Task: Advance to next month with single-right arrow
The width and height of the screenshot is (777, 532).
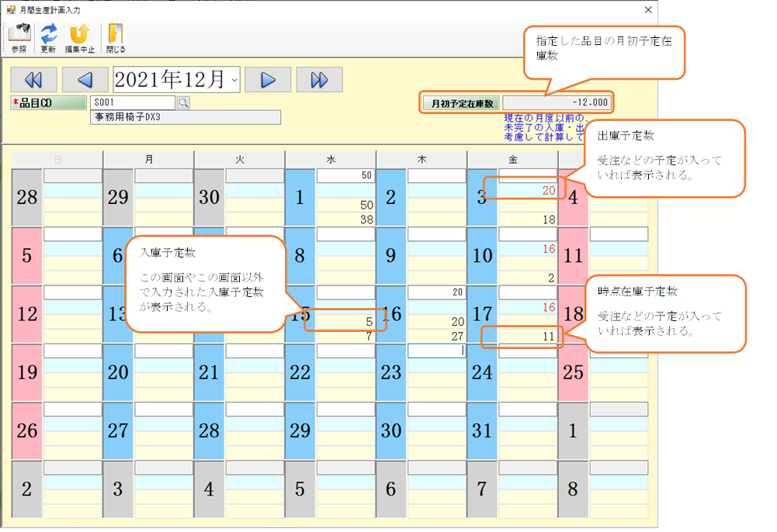Action: click(x=267, y=79)
